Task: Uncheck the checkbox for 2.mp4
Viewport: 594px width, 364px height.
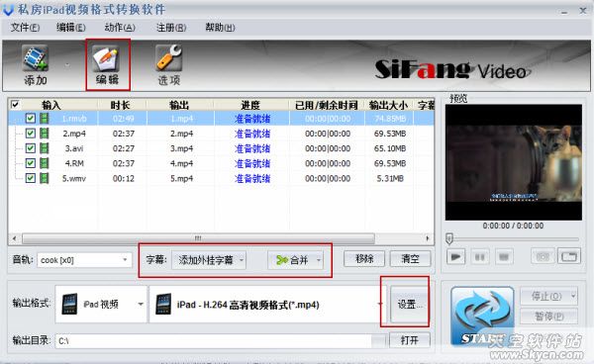Action: [31, 134]
